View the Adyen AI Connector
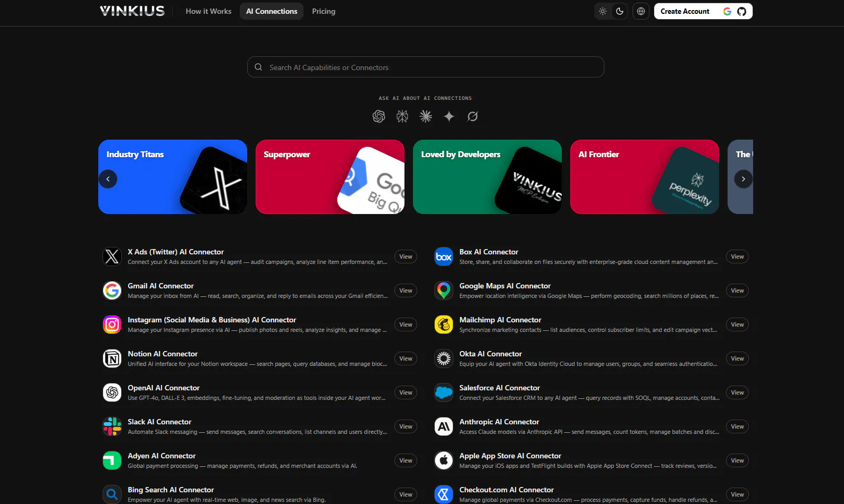The image size is (844, 504). click(406, 460)
